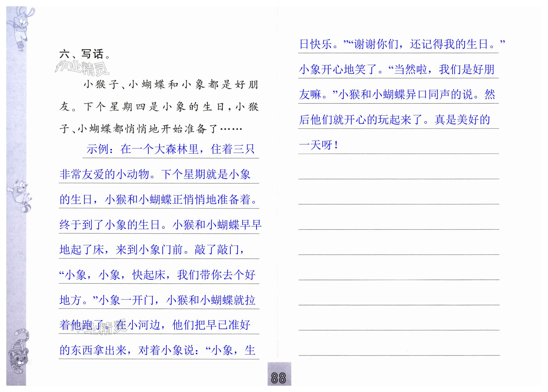
Task: Select the line "小象,小象,快起床"
Action: pyautogui.click(x=157, y=275)
